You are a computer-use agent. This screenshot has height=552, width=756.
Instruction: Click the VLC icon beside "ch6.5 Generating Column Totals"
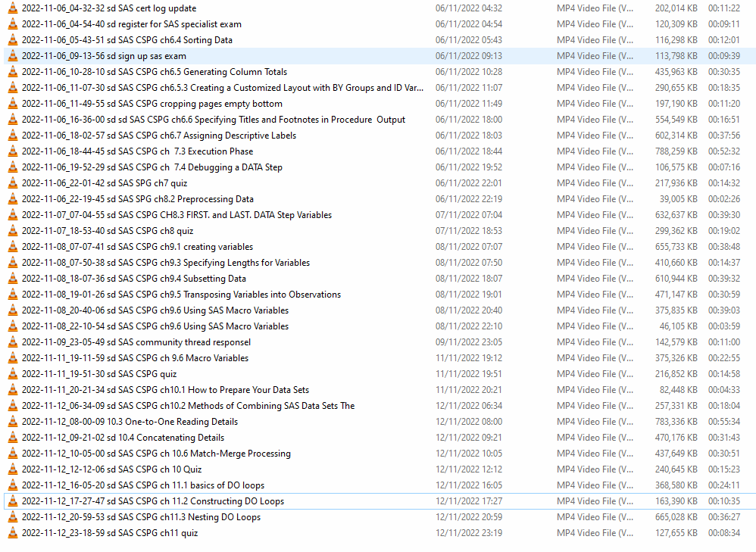[x=13, y=72]
